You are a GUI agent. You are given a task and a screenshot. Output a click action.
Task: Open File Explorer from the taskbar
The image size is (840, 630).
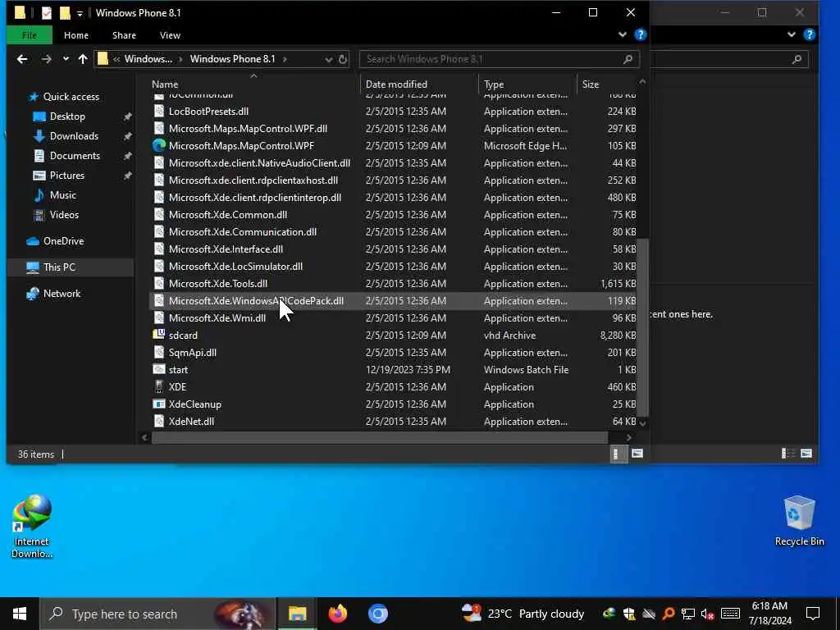point(297,614)
